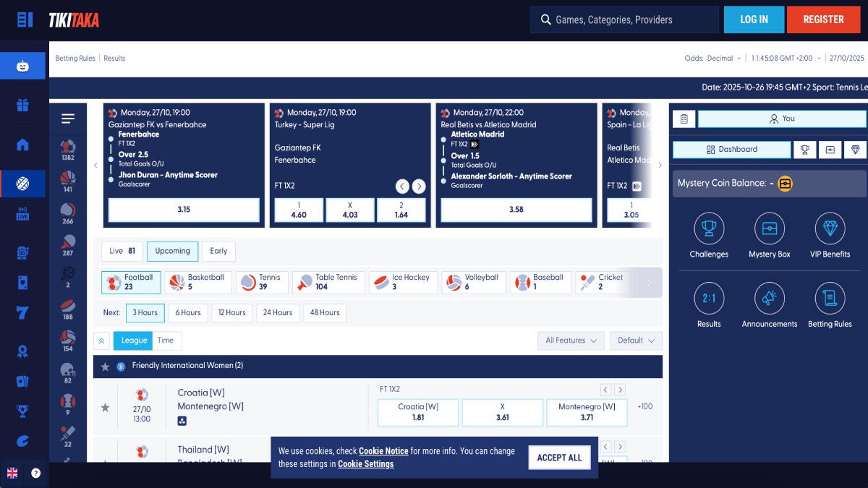Open Challenges trophy icon in dashboard
This screenshot has width=868, height=488.
pos(708,230)
